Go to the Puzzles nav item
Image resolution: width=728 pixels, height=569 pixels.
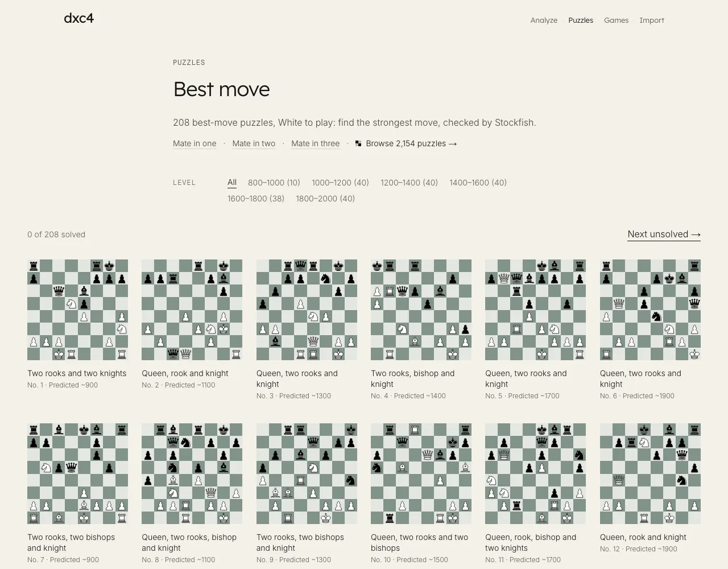581,20
